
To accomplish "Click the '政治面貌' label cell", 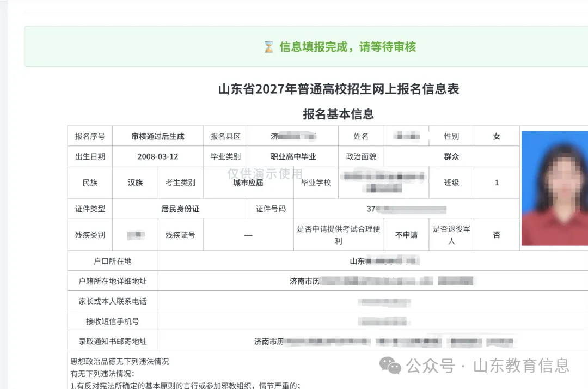I will (361, 156).
